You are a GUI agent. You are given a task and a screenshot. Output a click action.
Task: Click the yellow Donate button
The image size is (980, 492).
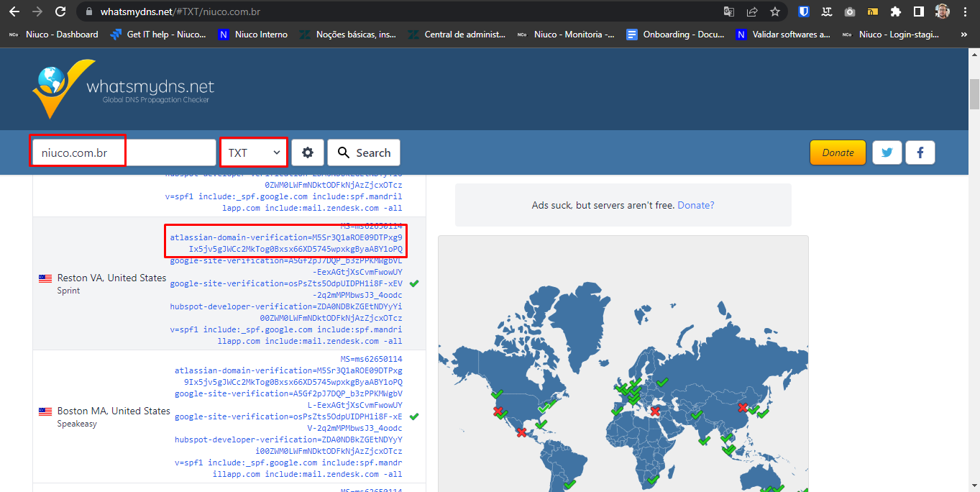point(838,152)
